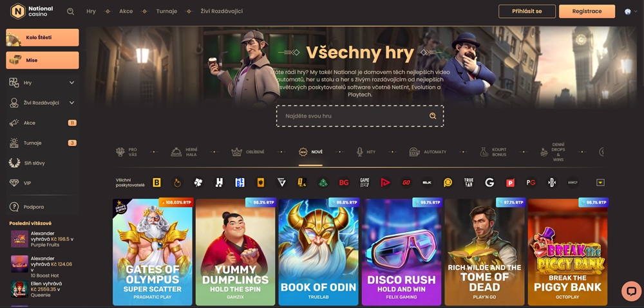
Task: Click the white clover provider icon
Action: (x=198, y=183)
